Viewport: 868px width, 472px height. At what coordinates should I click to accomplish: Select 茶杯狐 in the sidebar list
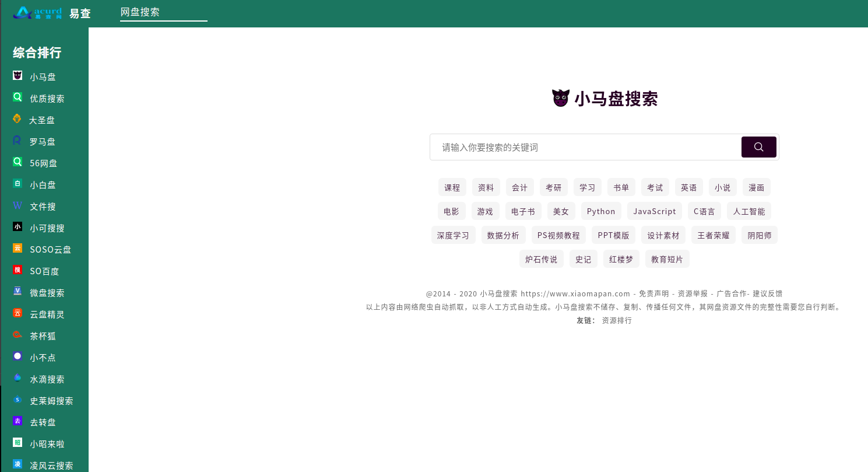pos(43,336)
